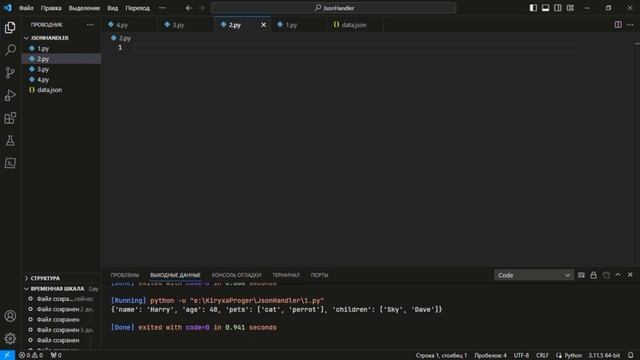This screenshot has width=640, height=360.
Task: Select the ВЫХОДНЫЕ ДАННЫЕ panel tab
Action: pyautogui.click(x=175, y=275)
